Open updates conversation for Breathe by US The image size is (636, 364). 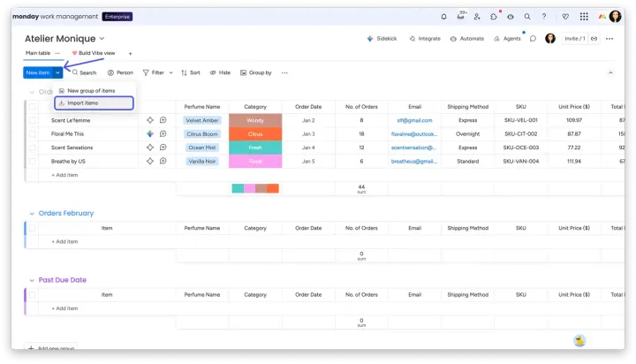pos(163,161)
